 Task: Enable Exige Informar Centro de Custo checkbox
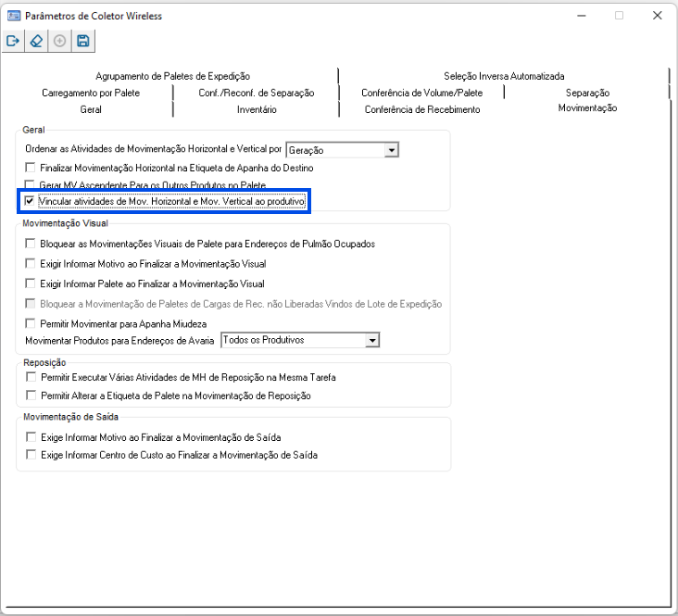tap(31, 455)
